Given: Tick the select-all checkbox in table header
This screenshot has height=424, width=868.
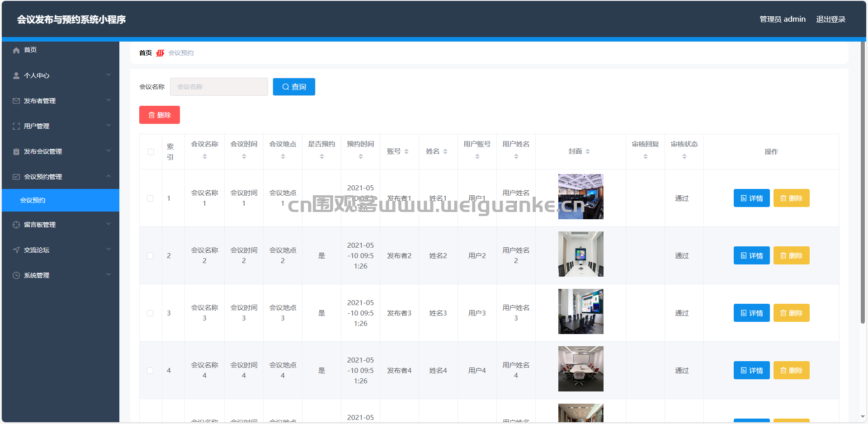Looking at the screenshot, I should [151, 152].
